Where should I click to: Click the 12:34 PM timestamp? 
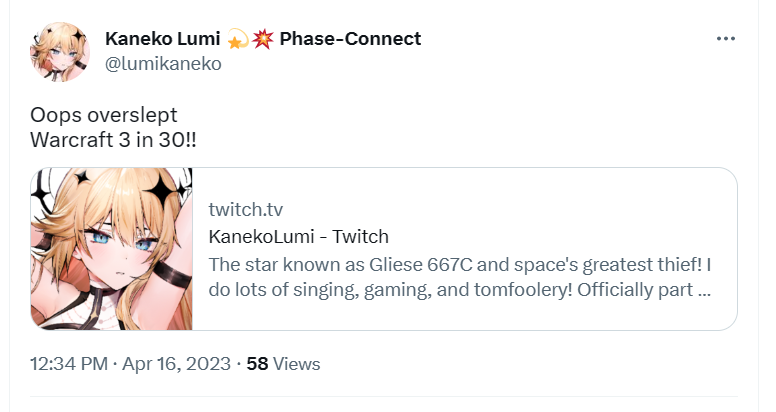point(67,364)
